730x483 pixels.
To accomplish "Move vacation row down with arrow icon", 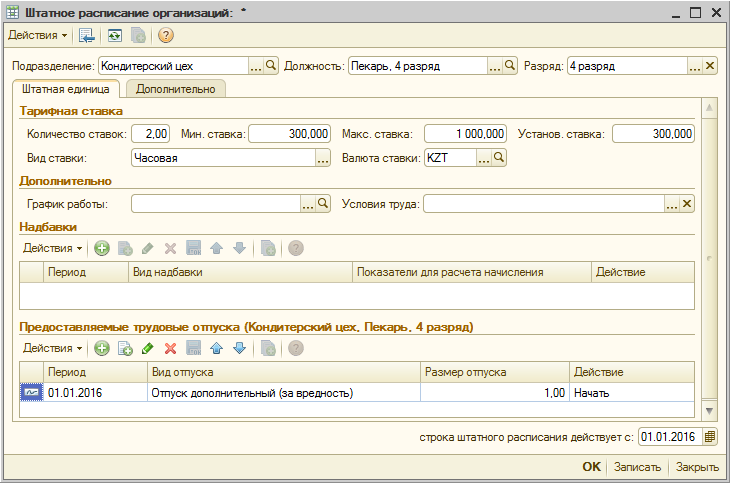I will pos(238,348).
